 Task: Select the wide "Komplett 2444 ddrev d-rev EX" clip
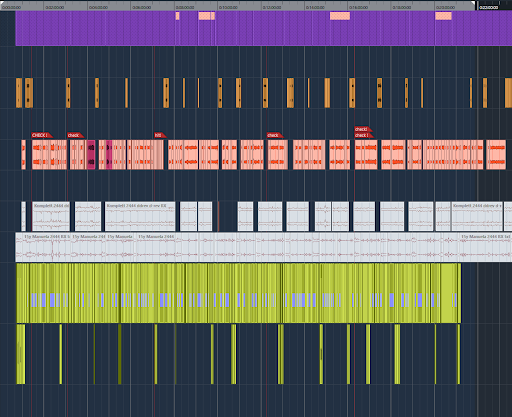(140, 216)
